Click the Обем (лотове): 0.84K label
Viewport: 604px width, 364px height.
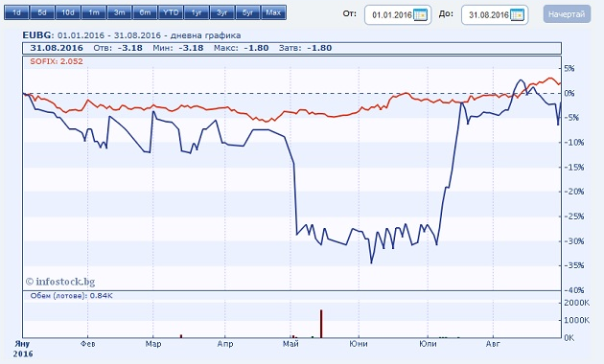point(71,296)
